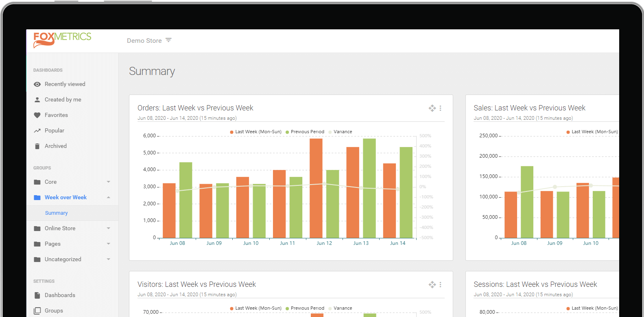Image resolution: width=644 pixels, height=317 pixels.
Task: Click the Pages folder icon
Action: tap(37, 244)
